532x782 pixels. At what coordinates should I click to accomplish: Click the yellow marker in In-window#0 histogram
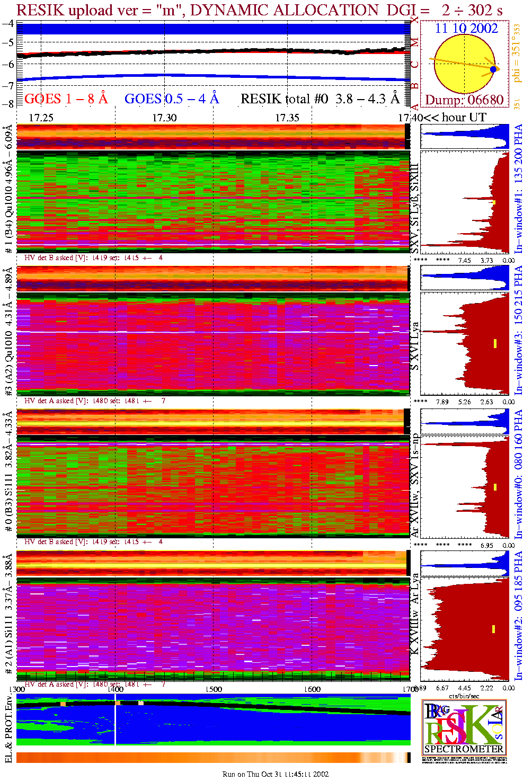coord(495,487)
